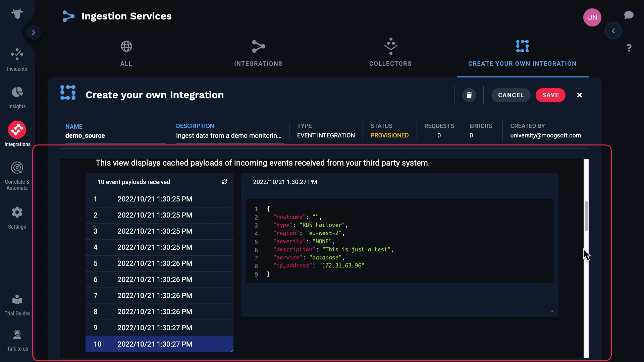Viewport: 644px width, 362px height.
Task: Open the chat bubble icon
Action: (629, 15)
